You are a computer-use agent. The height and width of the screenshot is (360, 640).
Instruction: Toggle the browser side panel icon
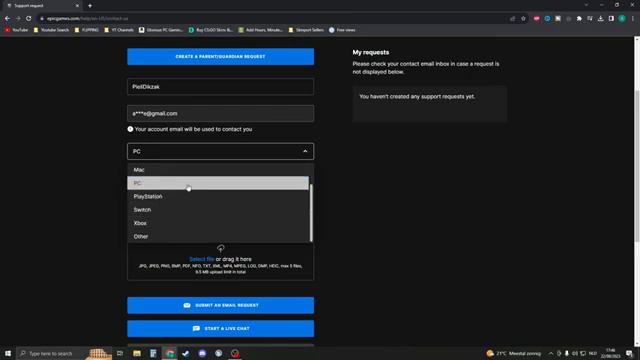(611, 18)
